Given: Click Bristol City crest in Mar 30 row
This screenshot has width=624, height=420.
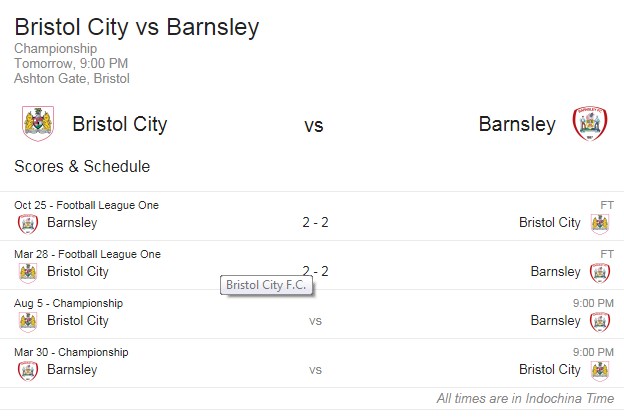Looking at the screenshot, I should point(600,371).
